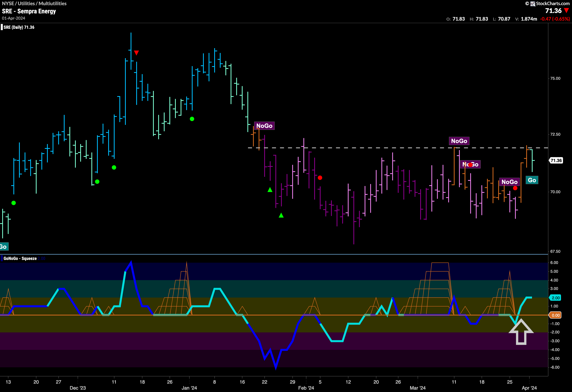This screenshot has height=392, width=572.
Task: Click the red dot marker at February 5
Action: tap(320, 178)
